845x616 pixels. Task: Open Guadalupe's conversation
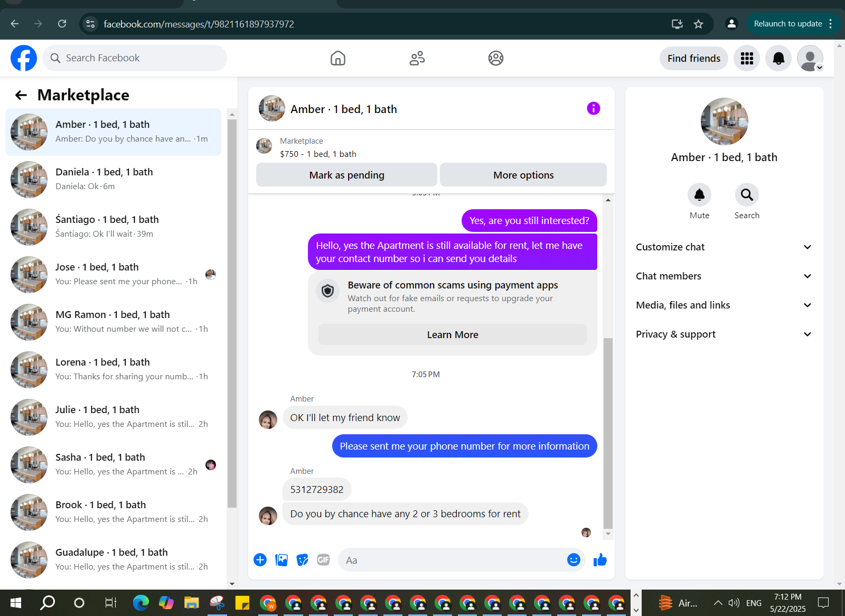(114, 560)
